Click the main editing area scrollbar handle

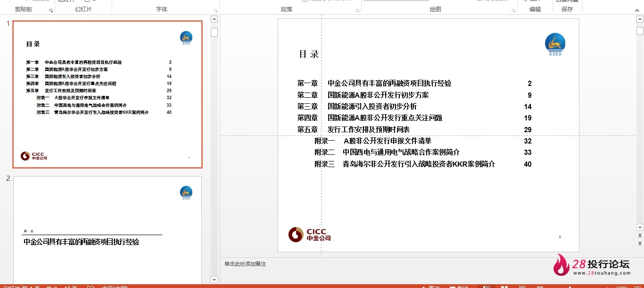click(x=640, y=31)
